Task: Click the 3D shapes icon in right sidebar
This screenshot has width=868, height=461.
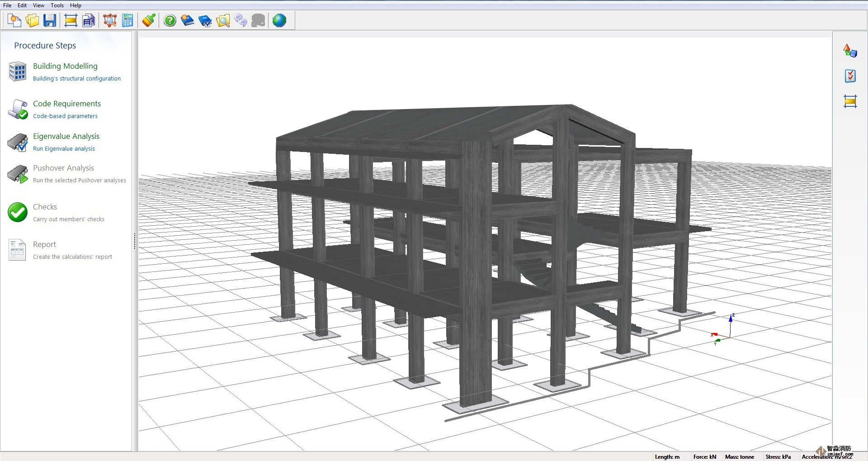Action: coord(850,51)
